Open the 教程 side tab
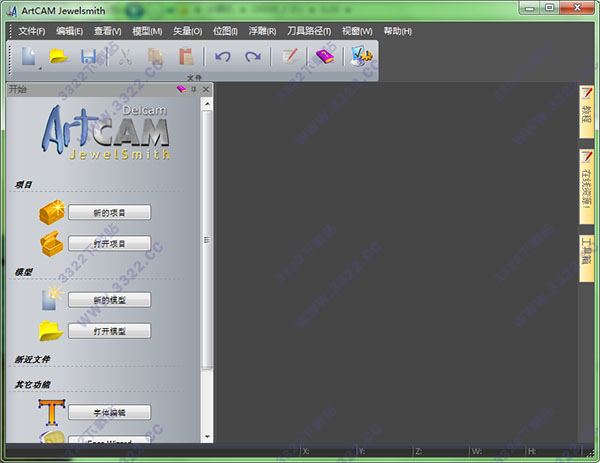Viewport: 600px width, 463px height. [586, 112]
